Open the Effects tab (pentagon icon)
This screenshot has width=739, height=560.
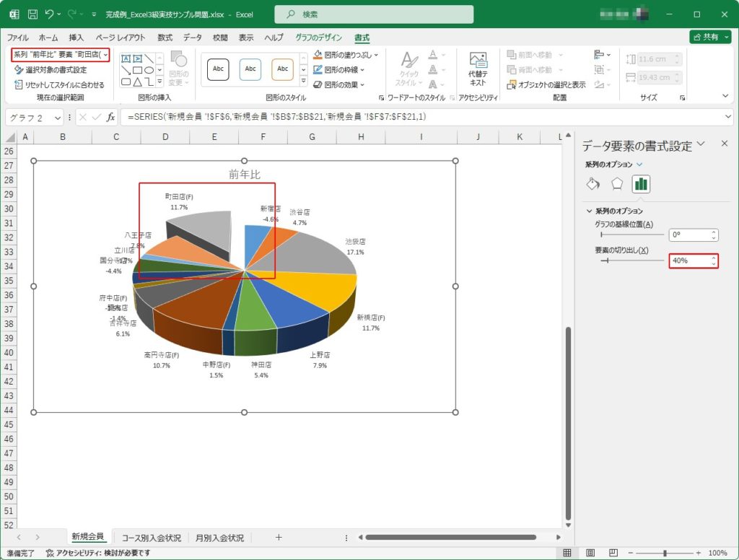pos(616,183)
